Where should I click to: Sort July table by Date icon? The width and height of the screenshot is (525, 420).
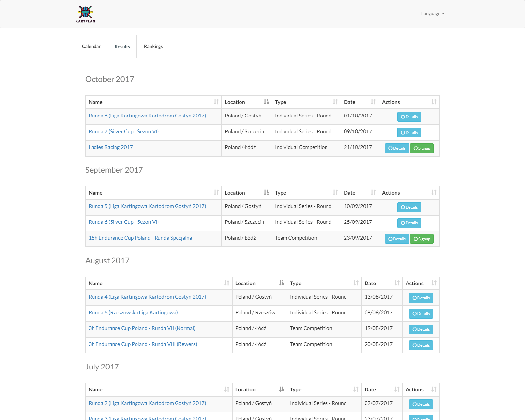click(397, 389)
